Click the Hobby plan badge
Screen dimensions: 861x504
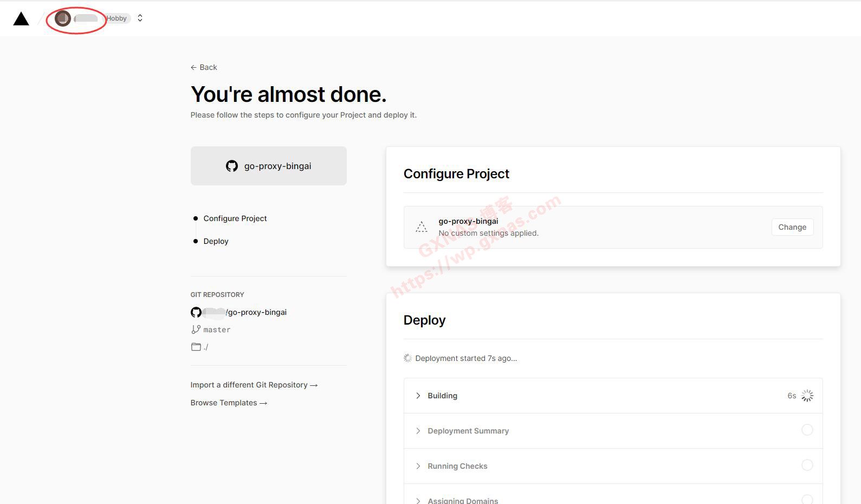[116, 18]
